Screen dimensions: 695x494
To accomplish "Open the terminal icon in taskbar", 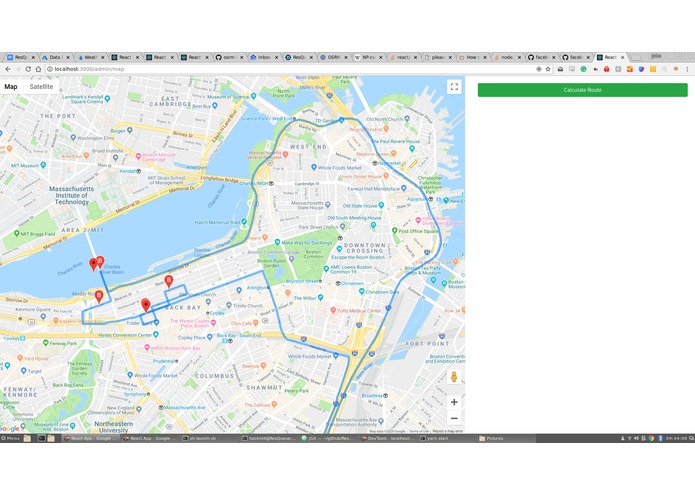I will coord(41,438).
